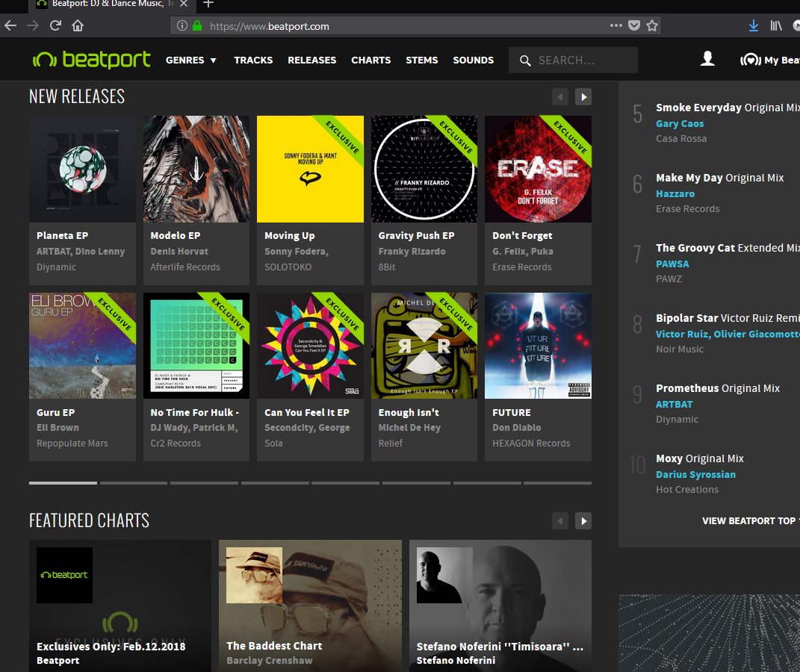Bookmark this page with the star icon
The width and height of the screenshot is (800, 672).
(652, 25)
